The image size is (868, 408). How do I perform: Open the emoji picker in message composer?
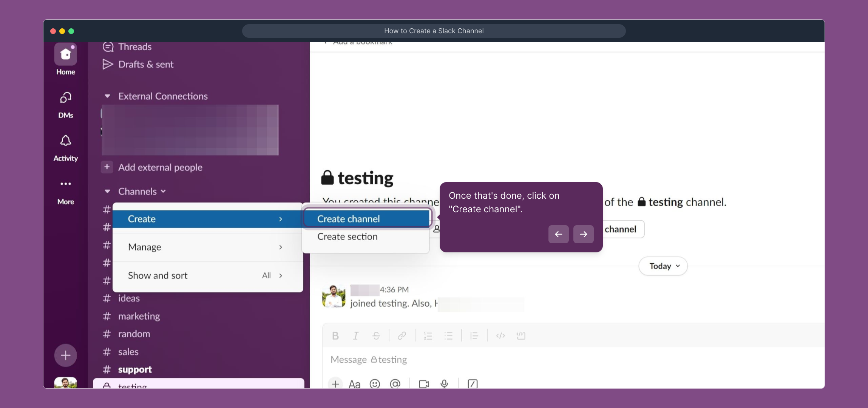375,384
